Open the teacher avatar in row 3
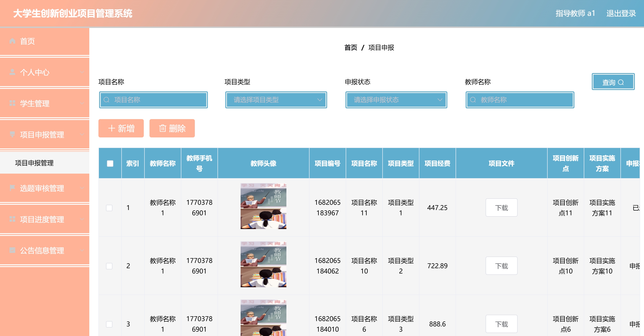 tap(264, 318)
